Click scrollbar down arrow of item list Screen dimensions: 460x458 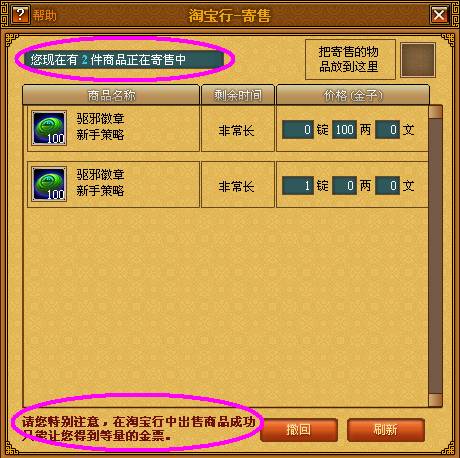point(435,400)
